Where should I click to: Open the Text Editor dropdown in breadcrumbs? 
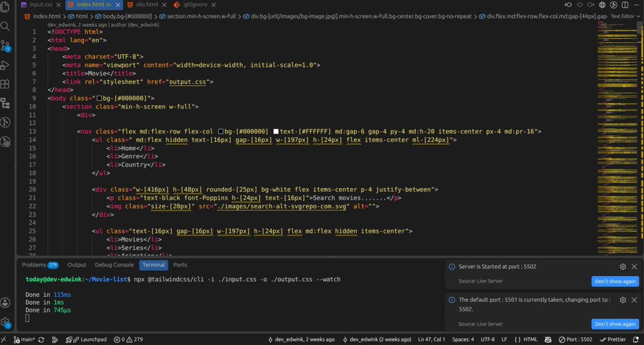(x=626, y=17)
